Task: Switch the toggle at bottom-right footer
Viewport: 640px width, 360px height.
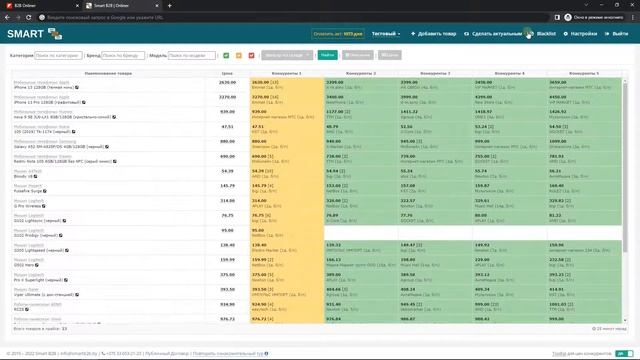Action: pyautogui.click(x=624, y=353)
